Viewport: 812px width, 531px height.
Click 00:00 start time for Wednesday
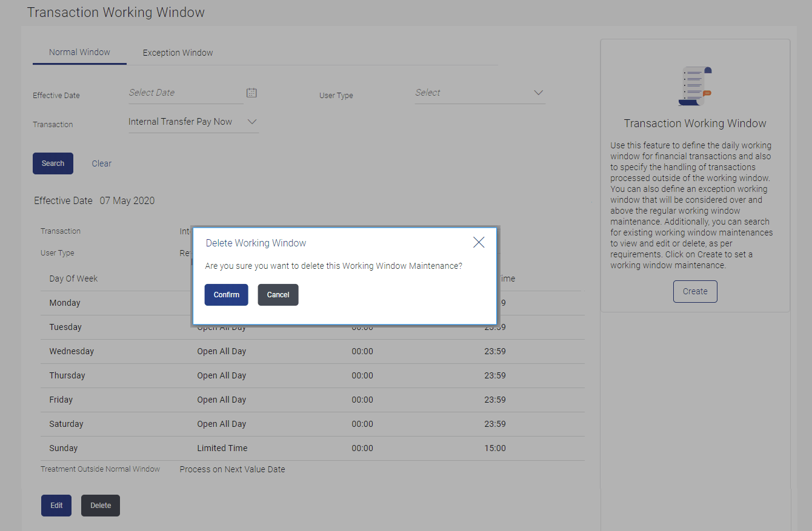pyautogui.click(x=362, y=351)
